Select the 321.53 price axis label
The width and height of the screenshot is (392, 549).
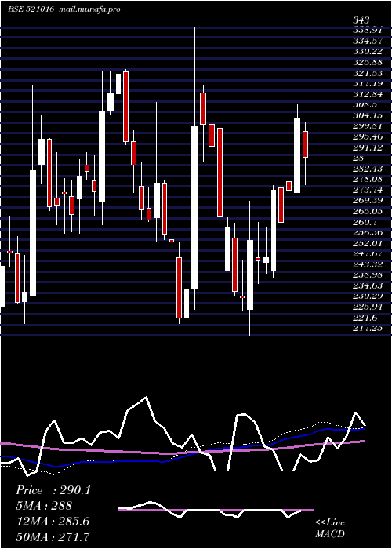coord(368,72)
